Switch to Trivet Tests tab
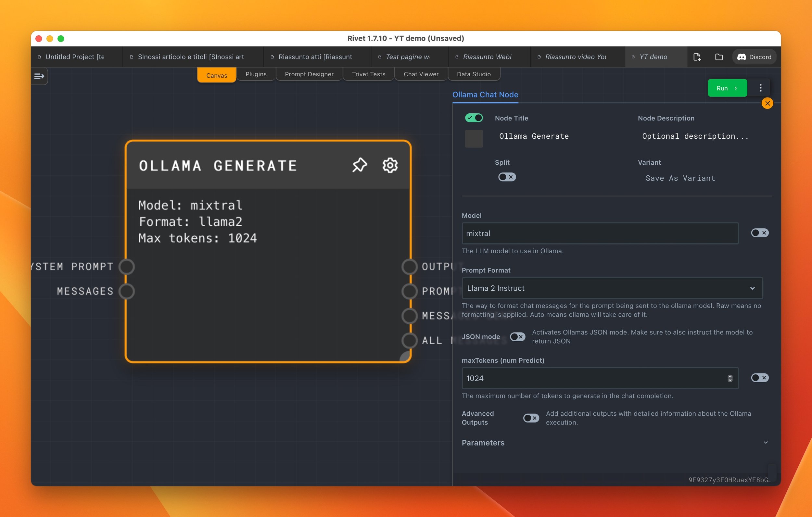Image resolution: width=812 pixels, height=517 pixels. click(x=369, y=74)
